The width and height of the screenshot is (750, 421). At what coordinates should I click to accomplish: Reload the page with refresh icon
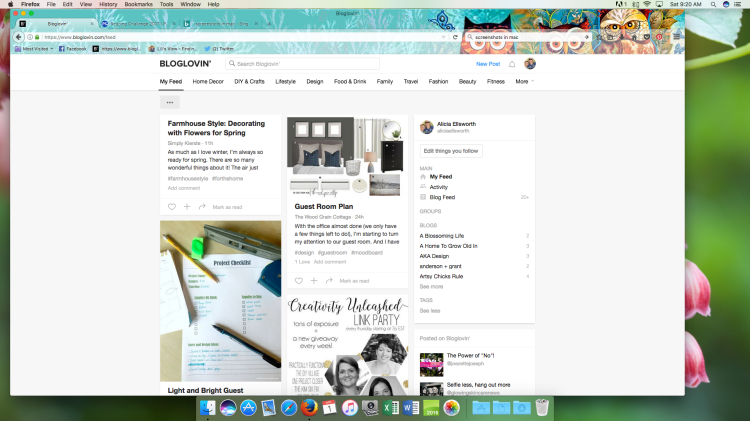[x=455, y=37]
